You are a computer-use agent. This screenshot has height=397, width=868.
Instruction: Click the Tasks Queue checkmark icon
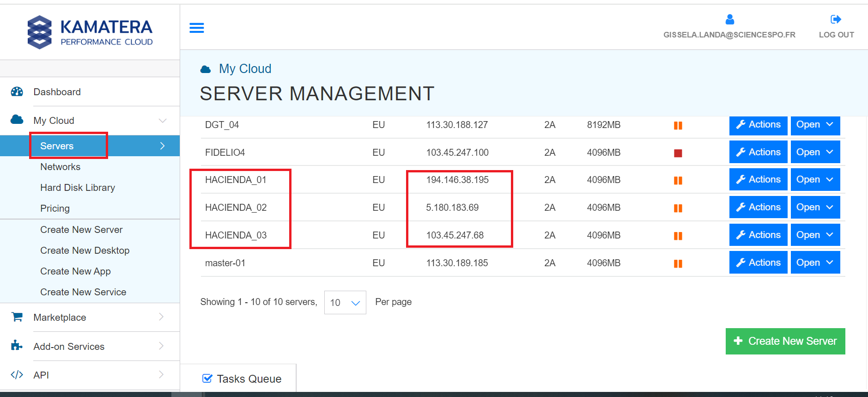(207, 379)
